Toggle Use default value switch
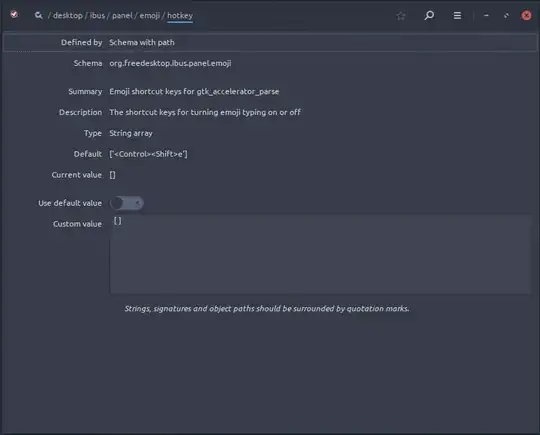The image size is (540, 435). (127, 203)
